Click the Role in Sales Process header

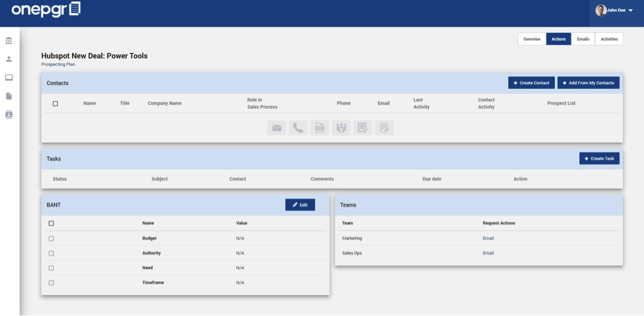pyautogui.click(x=262, y=104)
